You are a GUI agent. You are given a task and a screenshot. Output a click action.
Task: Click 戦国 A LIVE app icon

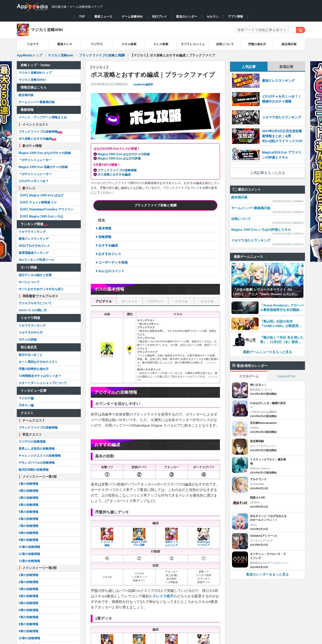(240, 503)
